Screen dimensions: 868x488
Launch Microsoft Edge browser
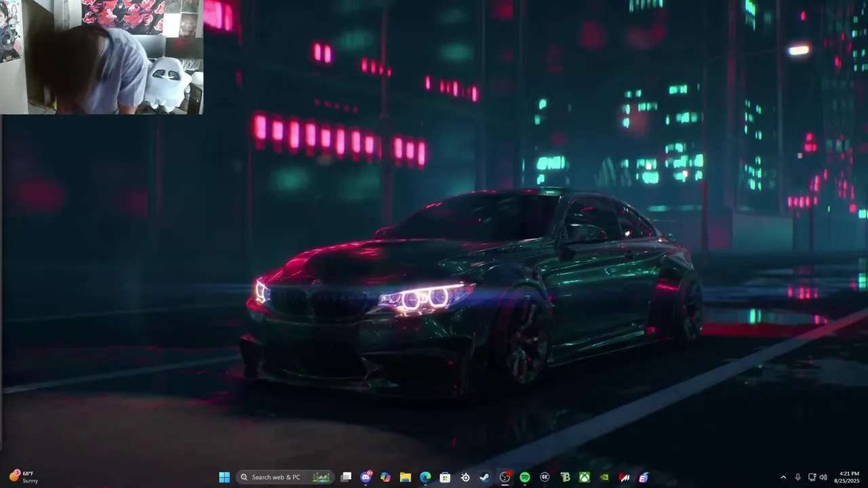coord(425,477)
